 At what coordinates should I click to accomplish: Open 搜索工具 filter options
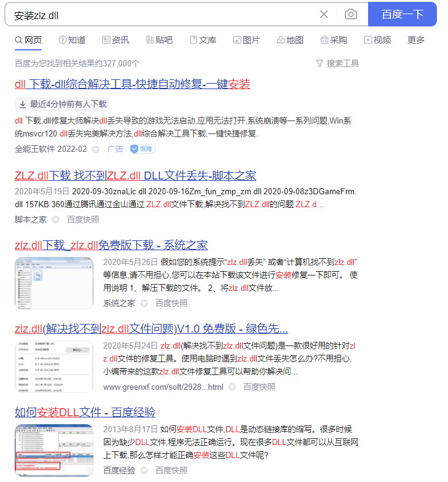[x=337, y=63]
